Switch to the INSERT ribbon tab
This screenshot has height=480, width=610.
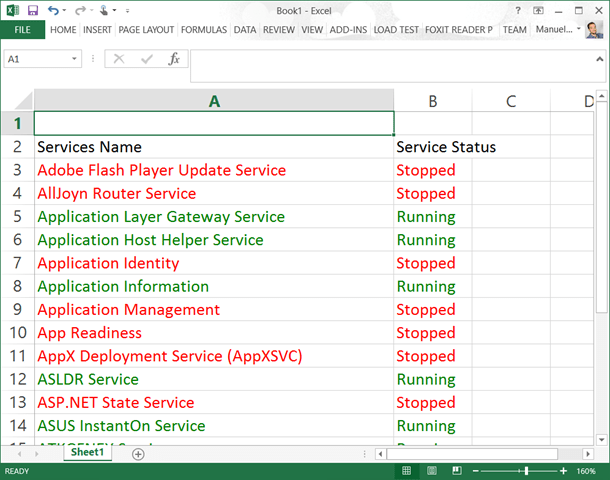97,30
